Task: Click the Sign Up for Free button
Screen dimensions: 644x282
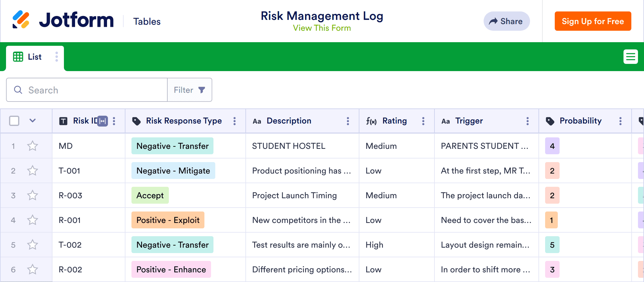Action: pyautogui.click(x=593, y=21)
